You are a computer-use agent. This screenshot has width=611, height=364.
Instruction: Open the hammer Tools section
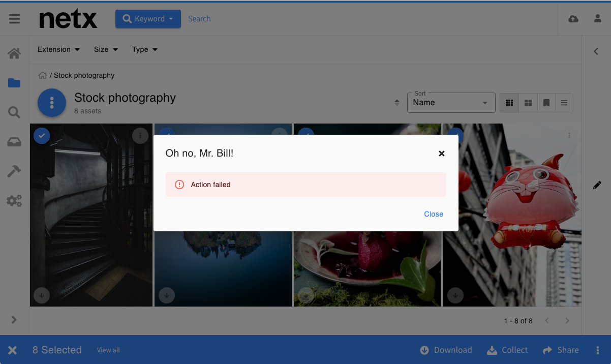click(14, 171)
